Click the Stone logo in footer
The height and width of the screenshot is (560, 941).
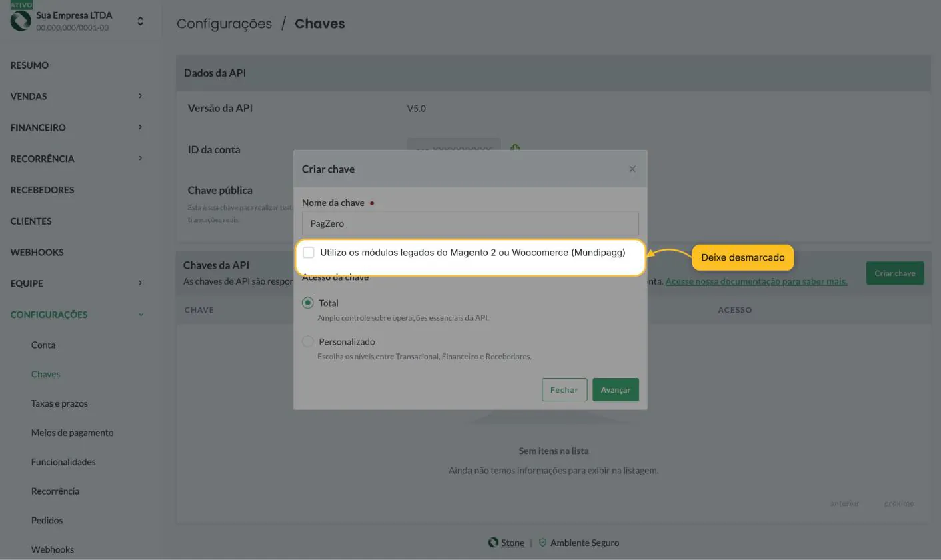[493, 543]
